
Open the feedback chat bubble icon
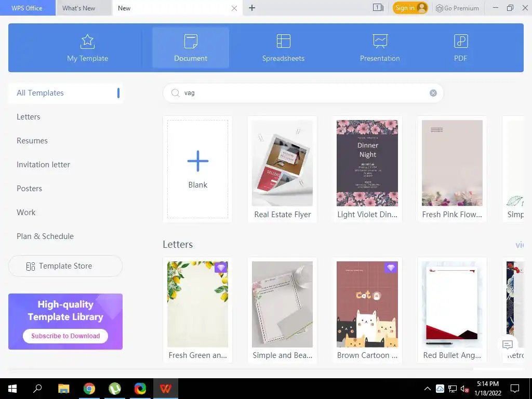pyautogui.click(x=508, y=345)
